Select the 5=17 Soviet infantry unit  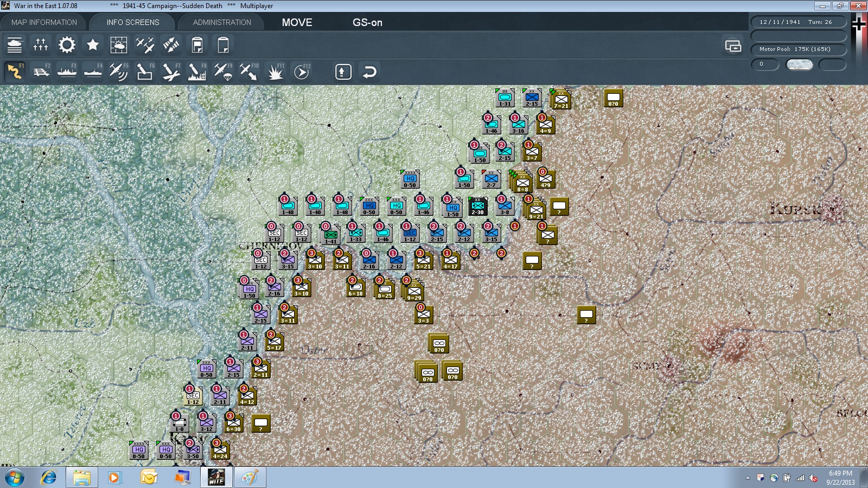(274, 341)
